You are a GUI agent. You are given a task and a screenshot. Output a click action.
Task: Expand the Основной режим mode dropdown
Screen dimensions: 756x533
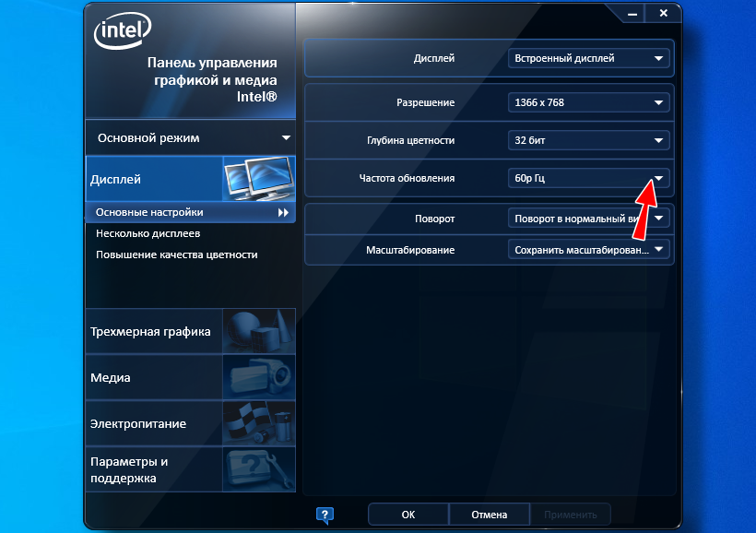[x=191, y=138]
